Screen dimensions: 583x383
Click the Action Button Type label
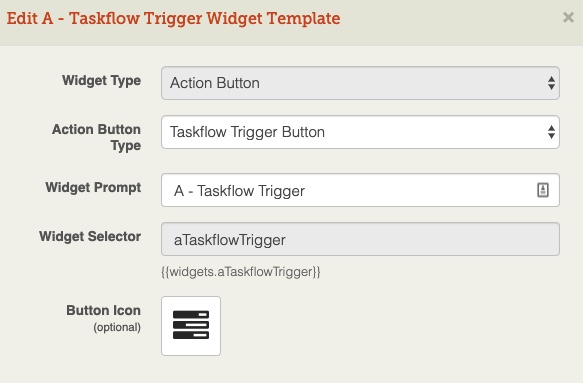coord(97,137)
